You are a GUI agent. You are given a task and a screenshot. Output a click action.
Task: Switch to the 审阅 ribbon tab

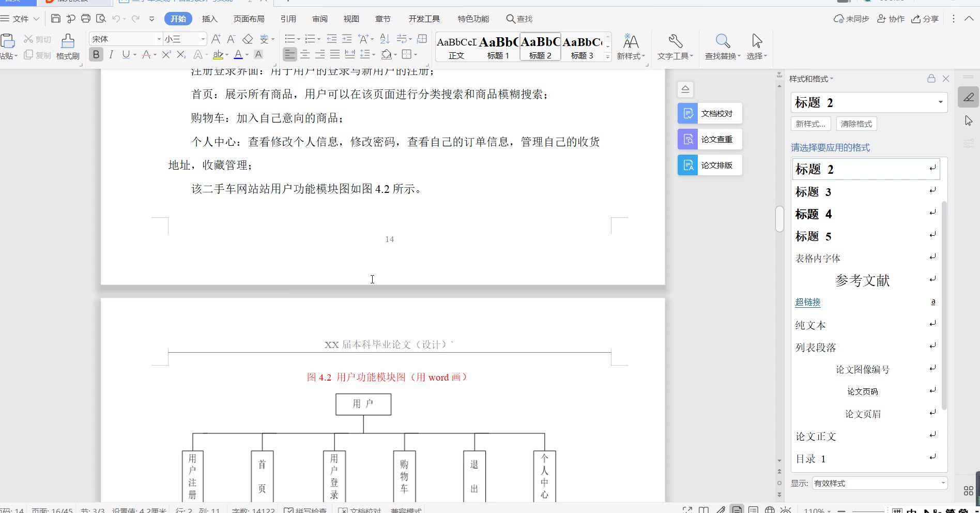point(320,19)
